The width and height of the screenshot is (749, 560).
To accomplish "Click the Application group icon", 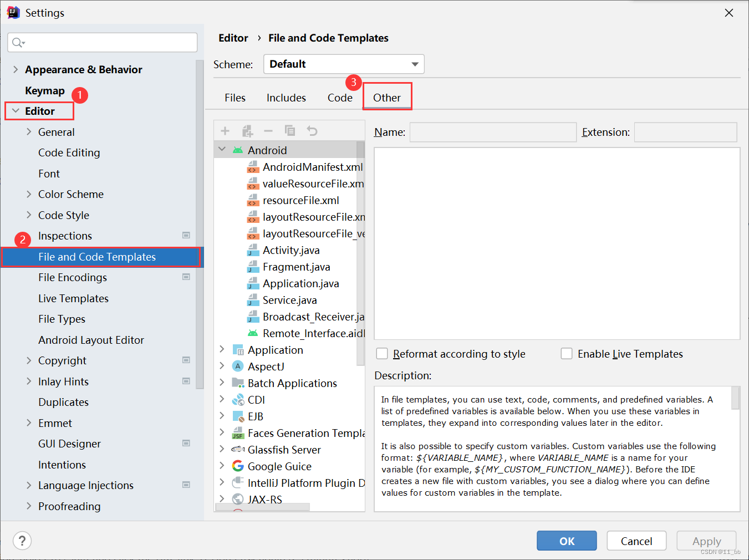I will pos(238,350).
